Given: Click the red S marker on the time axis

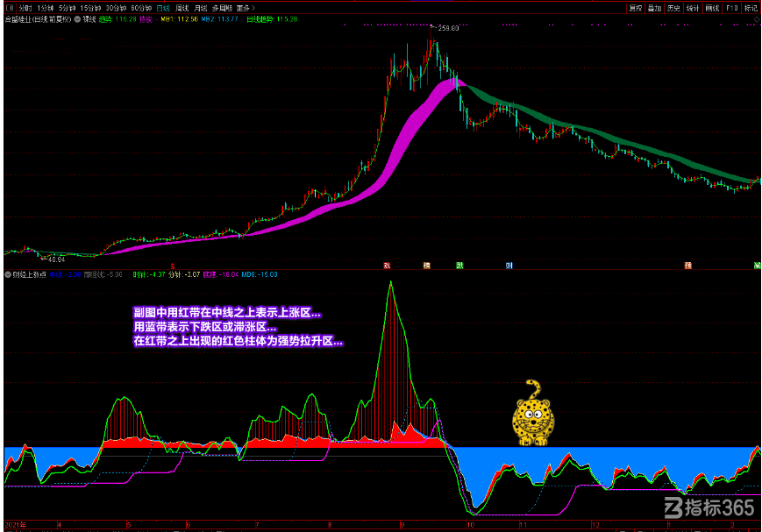Looking at the screenshot, I should pos(172,266).
